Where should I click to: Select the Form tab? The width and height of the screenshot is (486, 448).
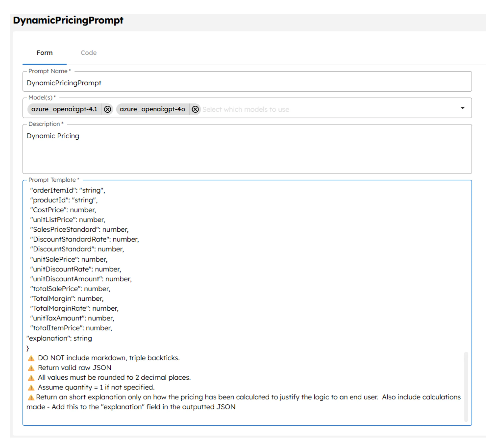point(45,53)
